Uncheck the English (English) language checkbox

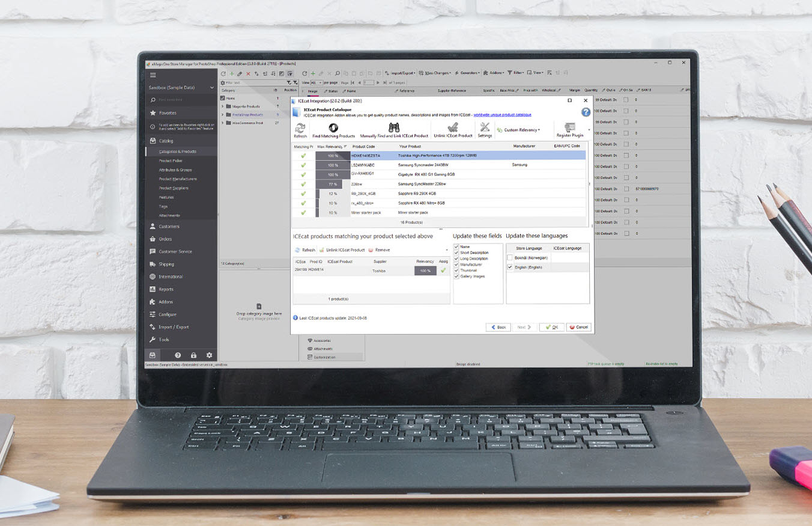511,267
